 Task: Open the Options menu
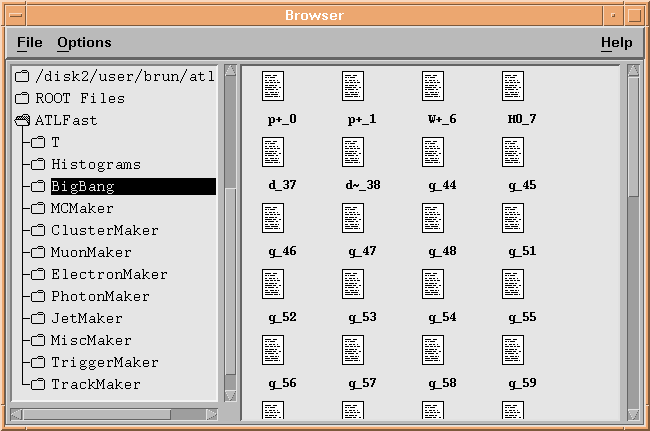84,43
